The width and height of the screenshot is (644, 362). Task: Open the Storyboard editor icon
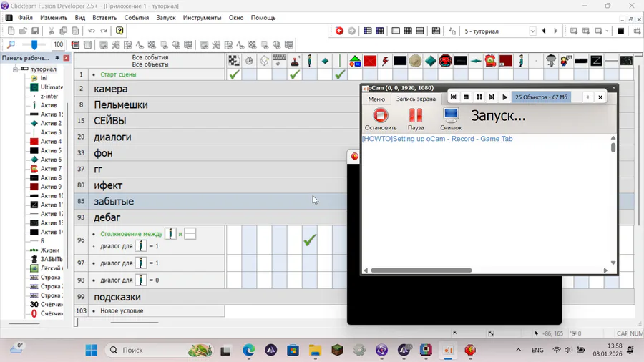[x=368, y=31]
